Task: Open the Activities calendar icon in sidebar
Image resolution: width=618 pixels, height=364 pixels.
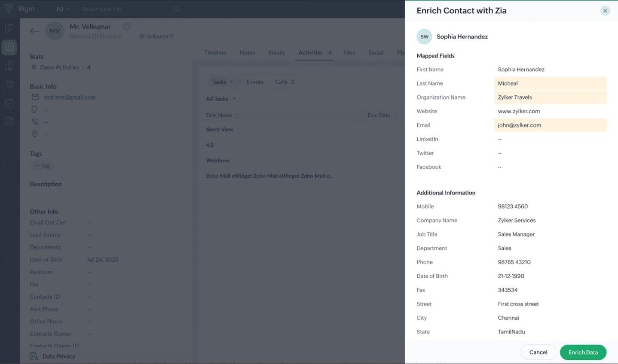Action: [x=9, y=103]
